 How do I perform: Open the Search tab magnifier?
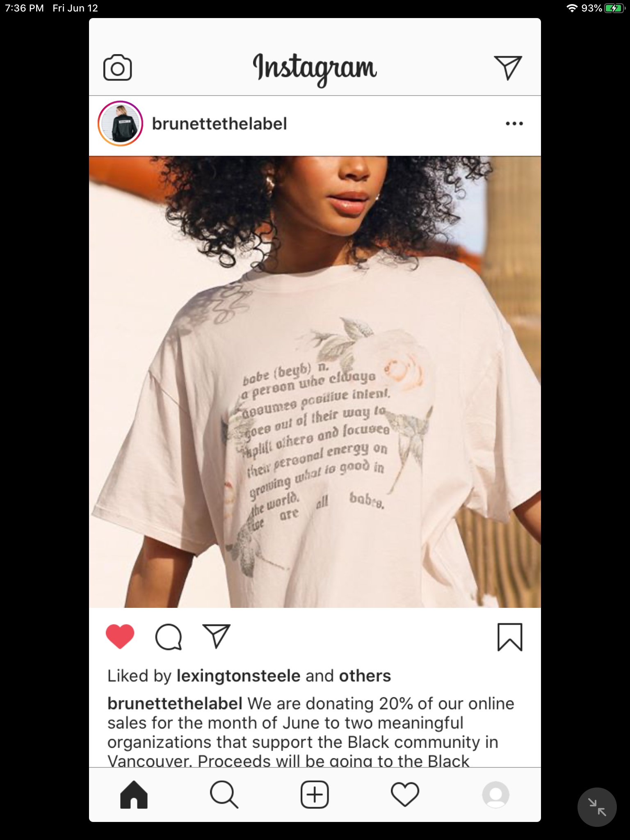pos(224,795)
